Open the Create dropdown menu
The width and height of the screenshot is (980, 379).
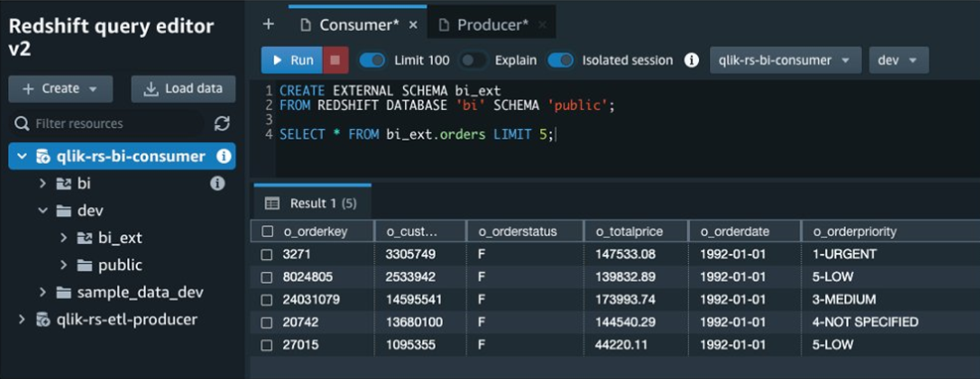[61, 88]
